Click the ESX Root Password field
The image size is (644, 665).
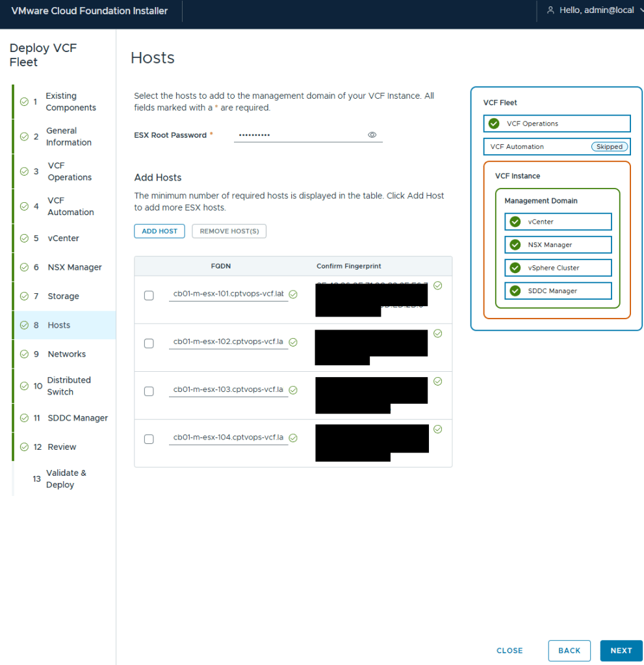[301, 135]
